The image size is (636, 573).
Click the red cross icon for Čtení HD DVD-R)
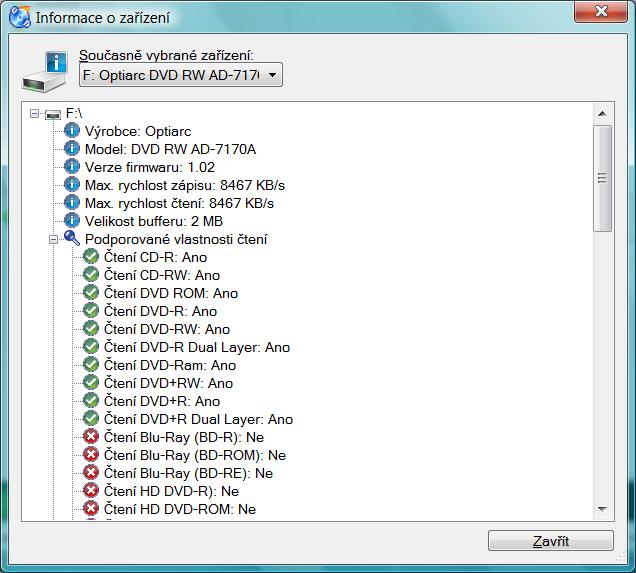coord(91,491)
